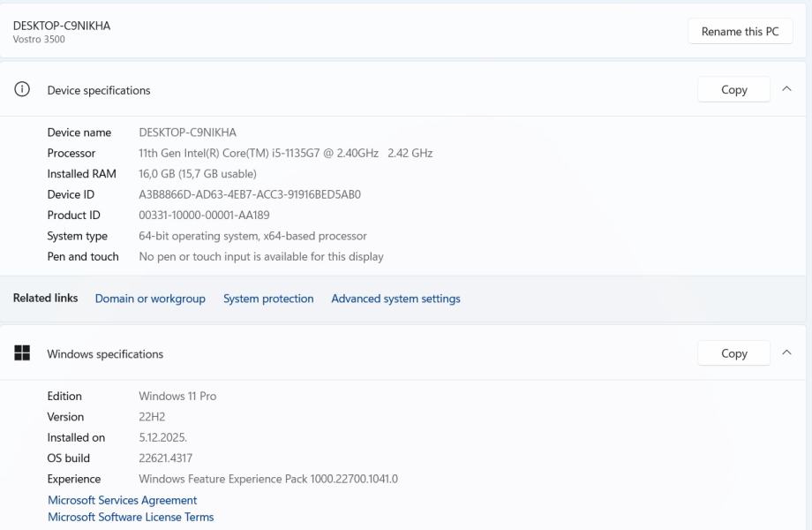Viewport: 812px width, 530px height.
Task: Open Advanced system settings
Action: pos(395,299)
